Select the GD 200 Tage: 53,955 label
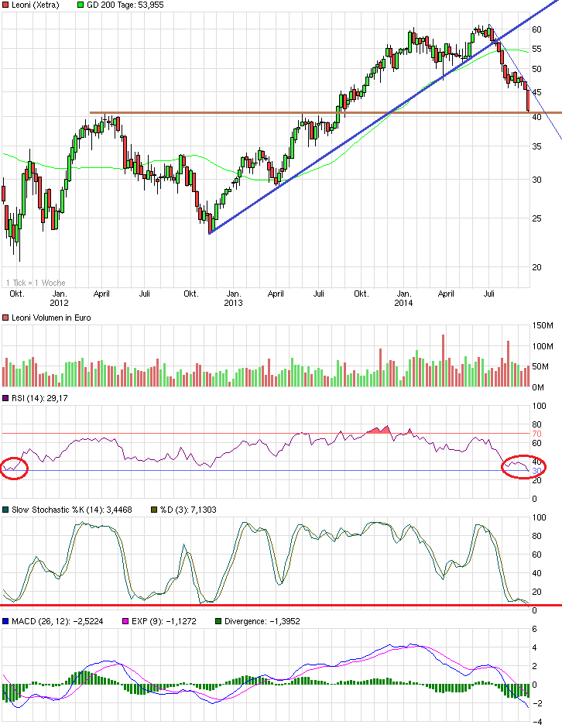Viewport: 562px width, 728px height. coord(124,5)
